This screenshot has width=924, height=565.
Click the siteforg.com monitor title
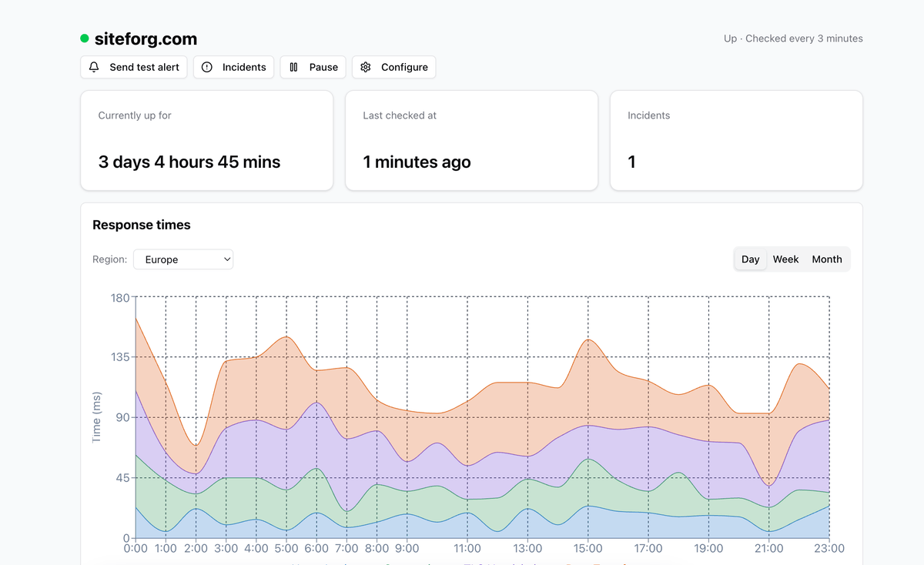pos(146,38)
